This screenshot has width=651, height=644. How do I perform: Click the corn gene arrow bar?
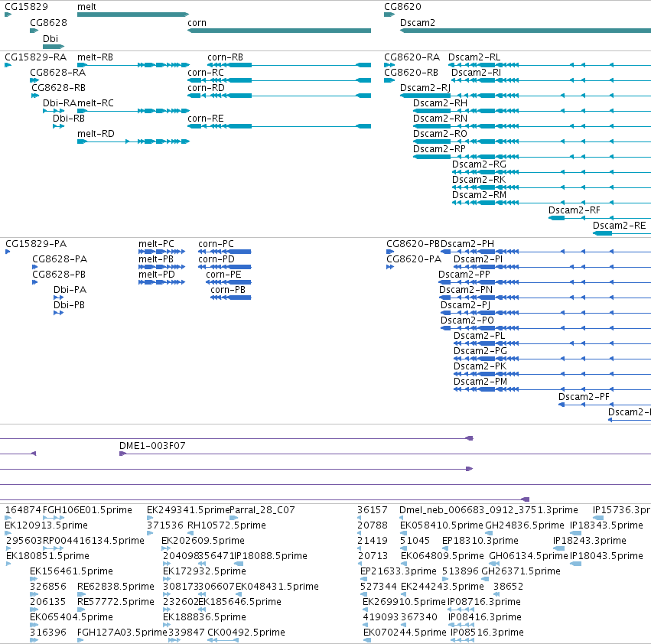[x=279, y=31]
